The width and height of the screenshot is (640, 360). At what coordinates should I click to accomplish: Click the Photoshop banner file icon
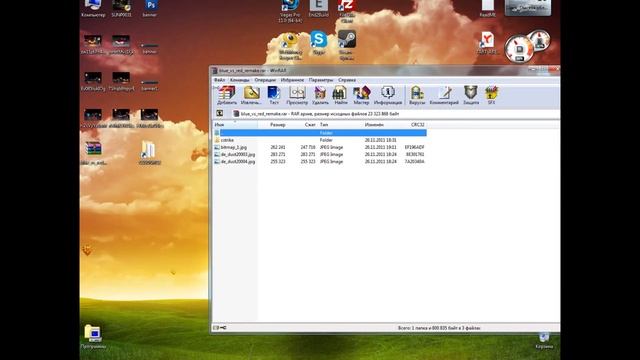tap(150, 9)
